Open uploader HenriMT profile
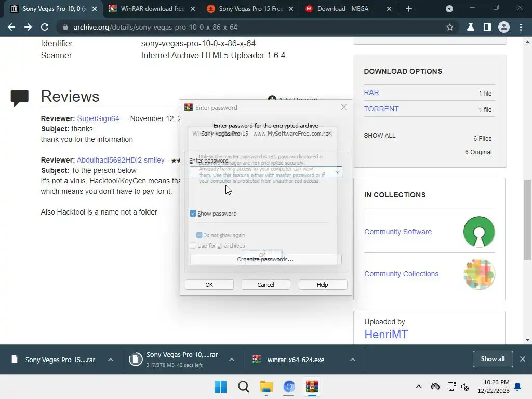 [x=386, y=334]
